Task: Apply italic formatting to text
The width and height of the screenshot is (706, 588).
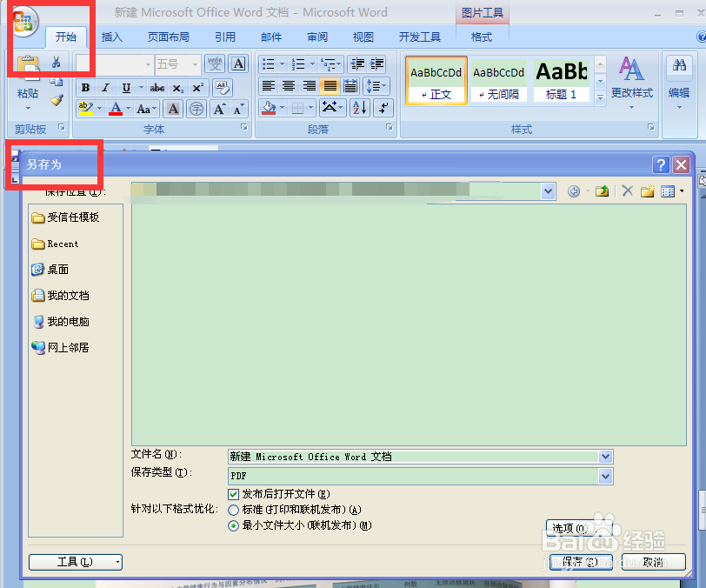Action: tap(105, 89)
